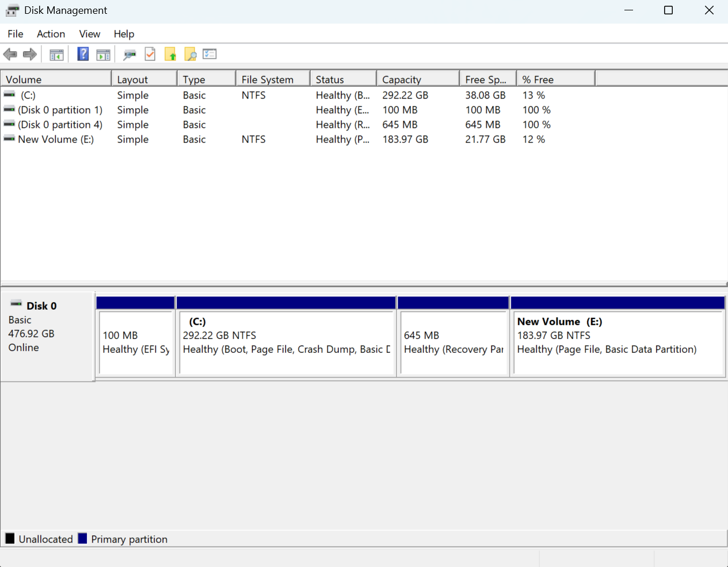728x567 pixels.
Task: Click the 12 % free cell
Action: pos(533,139)
